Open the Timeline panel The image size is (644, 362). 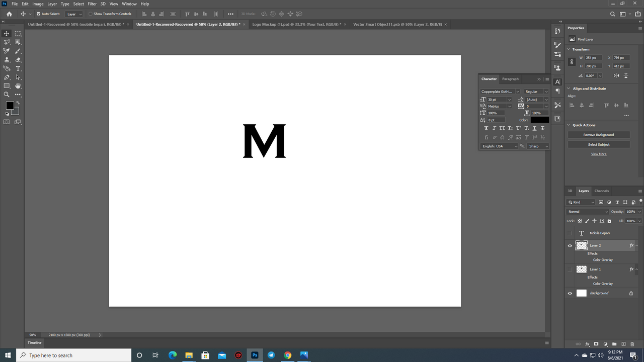tap(35, 342)
